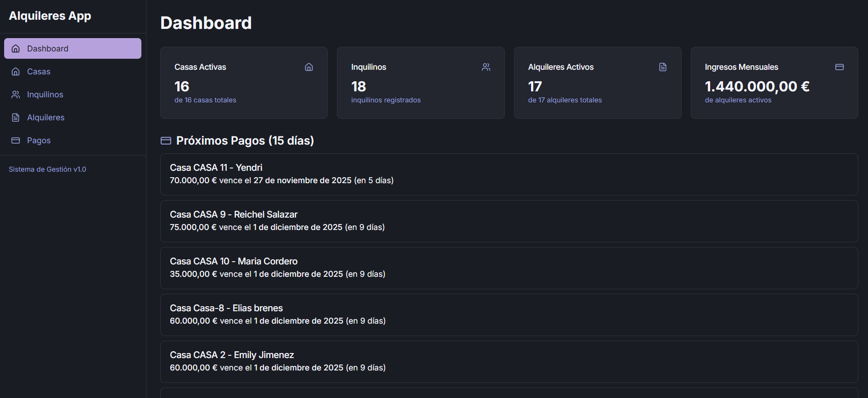Navigate to the Alquileres section

(x=73, y=118)
